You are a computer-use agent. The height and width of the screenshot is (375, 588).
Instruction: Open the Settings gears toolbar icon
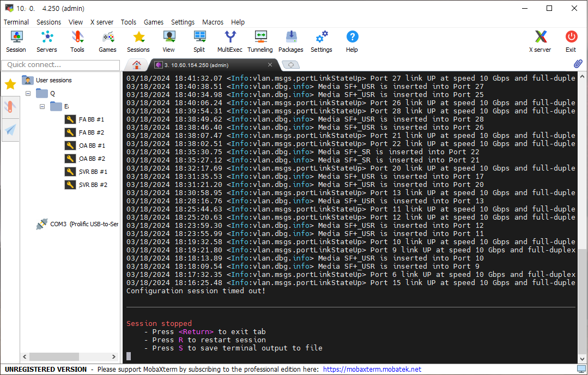322,41
